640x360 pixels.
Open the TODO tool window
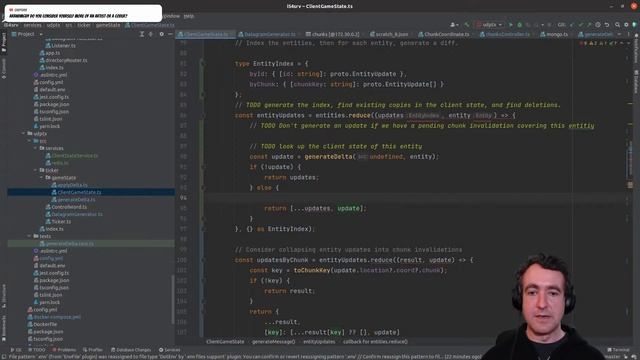[37, 350]
